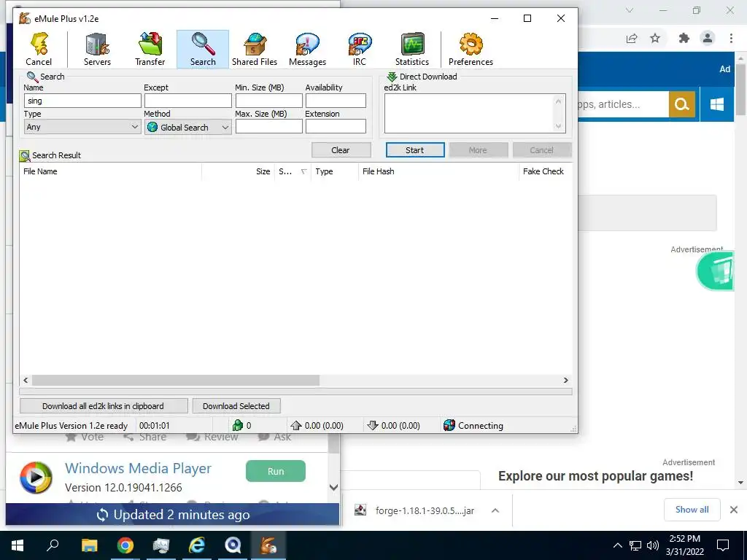Open the Chrome profile avatar icon
The height and width of the screenshot is (560, 747).
[708, 38]
